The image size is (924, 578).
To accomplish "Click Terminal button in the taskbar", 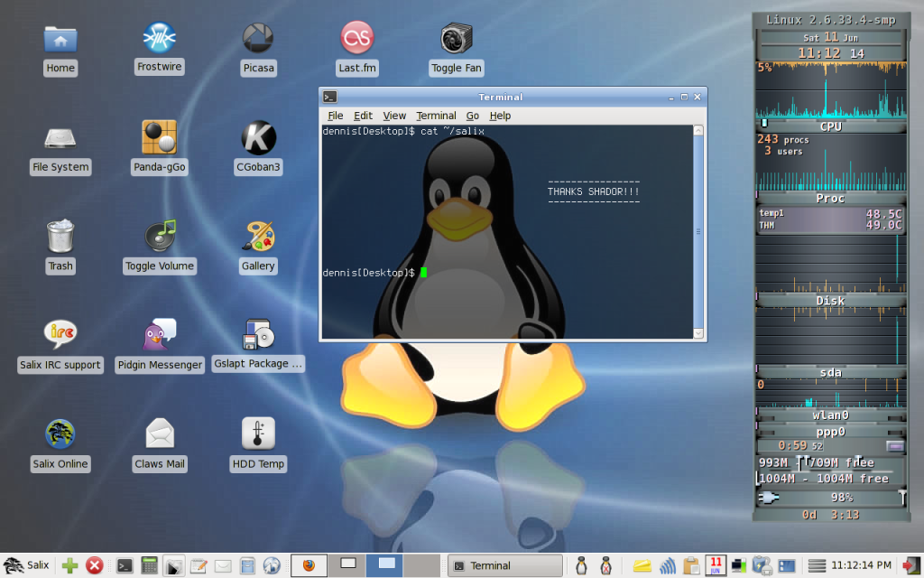I will pos(505,566).
